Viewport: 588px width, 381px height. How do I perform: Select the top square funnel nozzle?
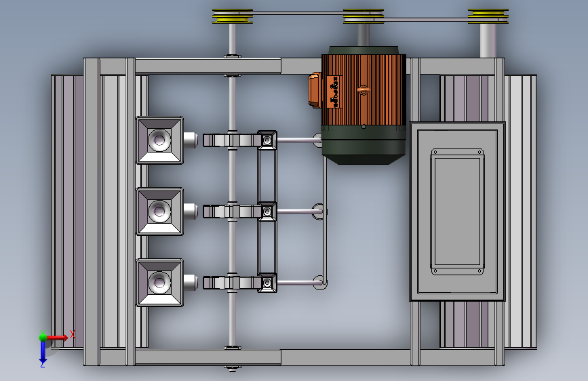pyautogui.click(x=160, y=140)
